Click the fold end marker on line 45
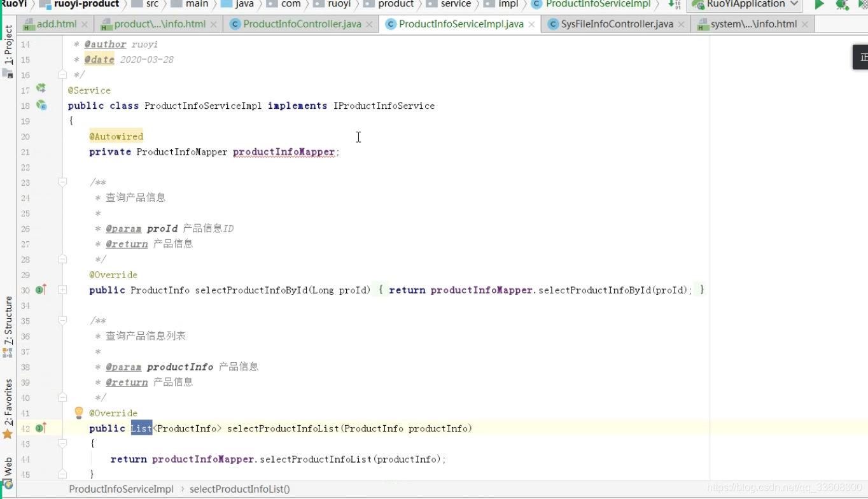The width and height of the screenshot is (868, 499). [62, 474]
